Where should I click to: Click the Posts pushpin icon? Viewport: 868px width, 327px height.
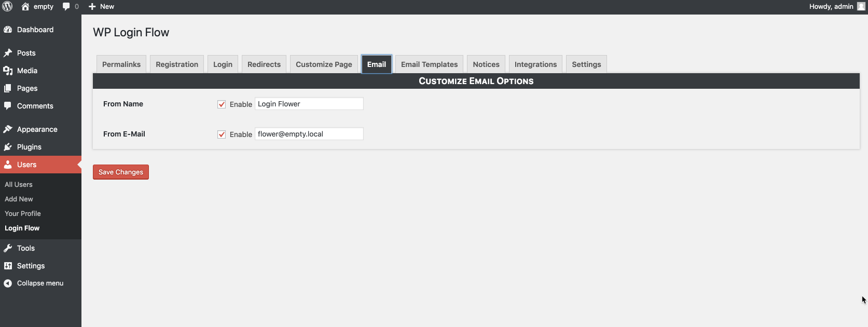(x=8, y=53)
